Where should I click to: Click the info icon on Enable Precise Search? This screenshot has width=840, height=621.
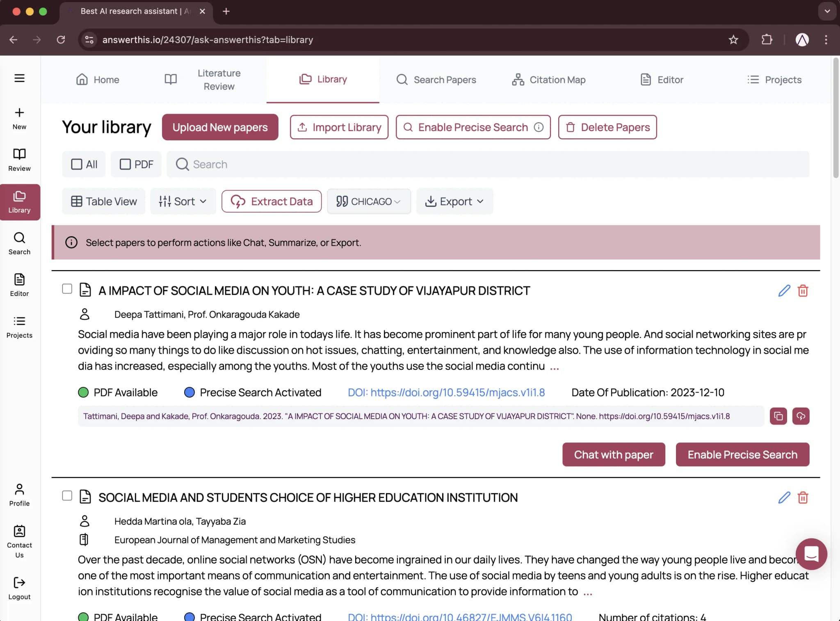(x=539, y=127)
